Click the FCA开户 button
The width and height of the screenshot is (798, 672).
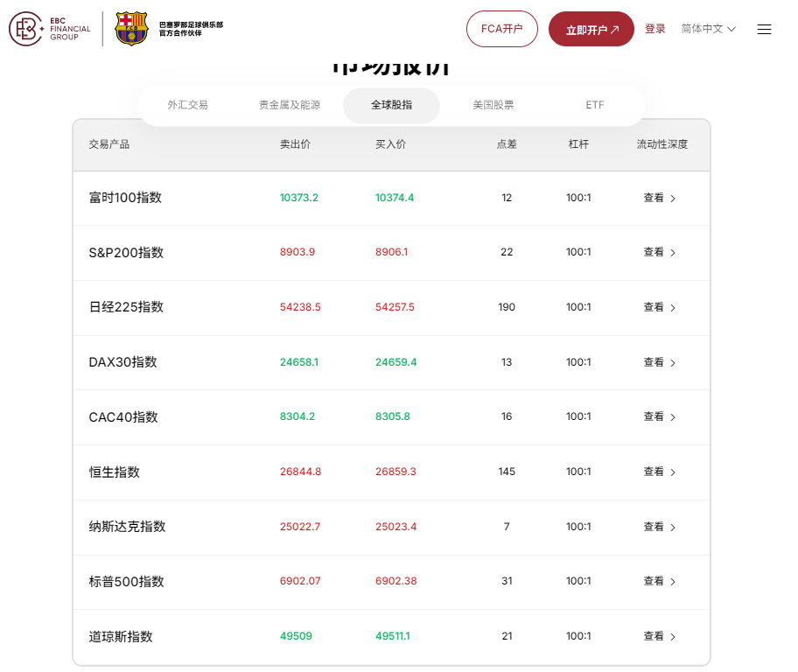pos(501,28)
